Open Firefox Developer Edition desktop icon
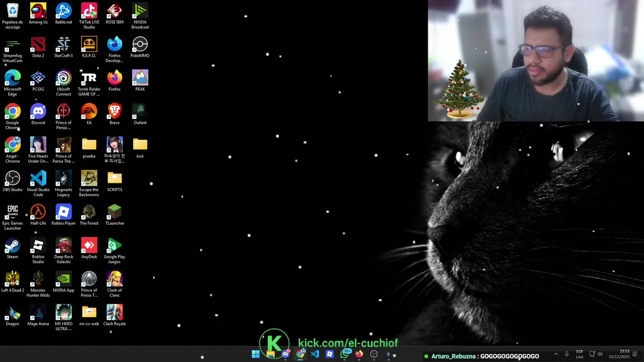This screenshot has width=644, height=362. point(115,50)
